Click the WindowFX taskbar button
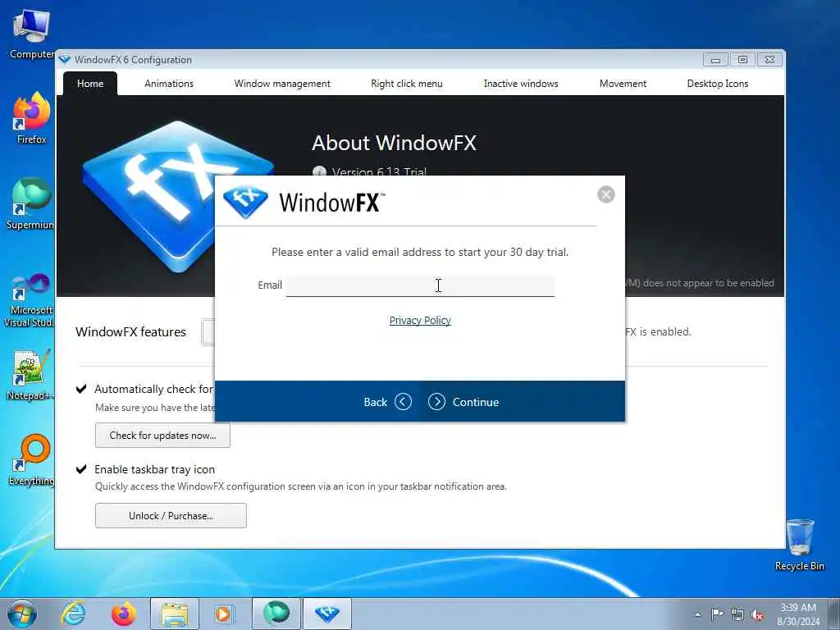 (x=327, y=614)
